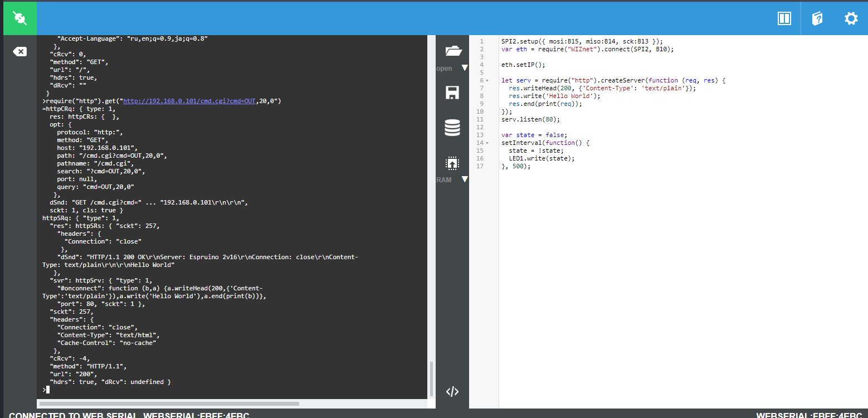
Task: Open settings with the gear icon
Action: (x=851, y=18)
